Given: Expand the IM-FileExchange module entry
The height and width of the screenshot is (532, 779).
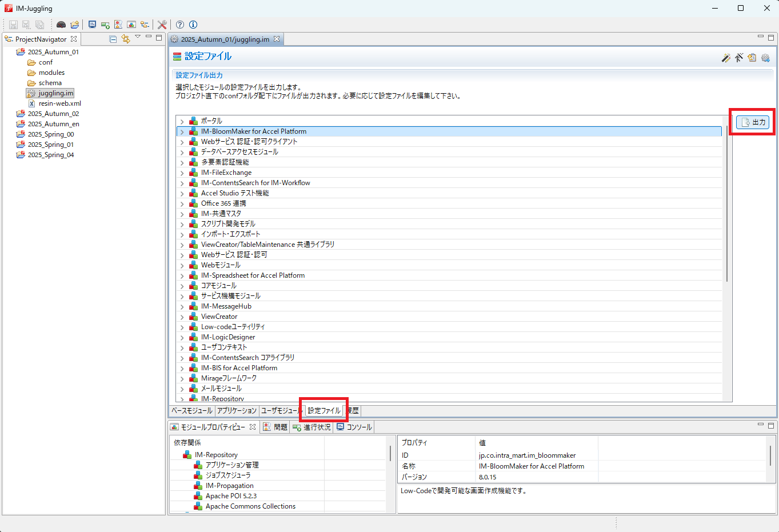Looking at the screenshot, I should pos(182,173).
